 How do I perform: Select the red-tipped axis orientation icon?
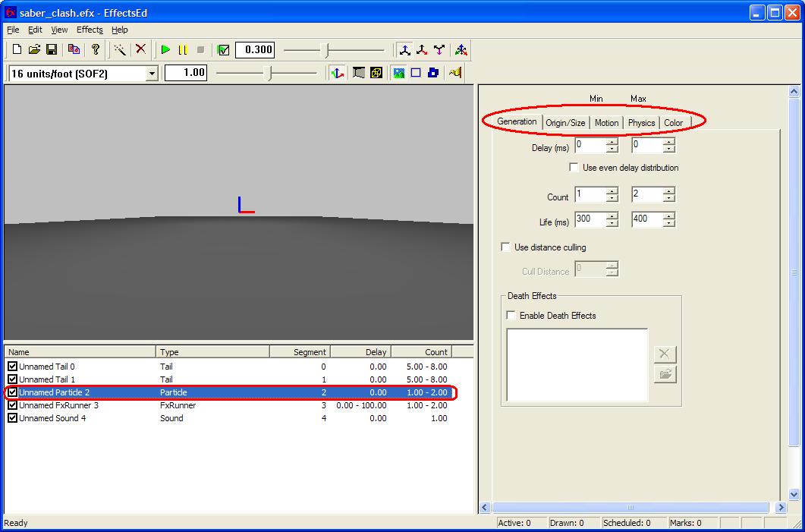(422, 50)
